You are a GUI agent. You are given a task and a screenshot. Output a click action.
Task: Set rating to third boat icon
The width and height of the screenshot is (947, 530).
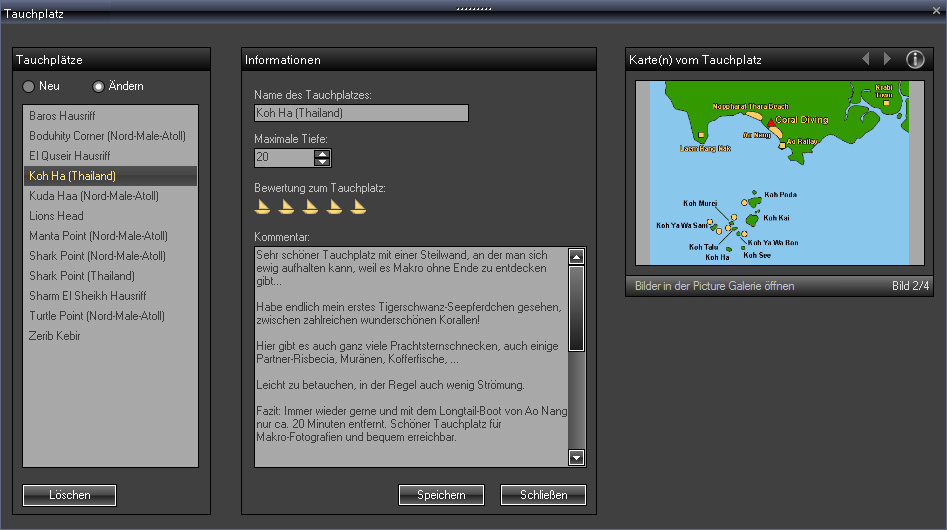(x=311, y=207)
